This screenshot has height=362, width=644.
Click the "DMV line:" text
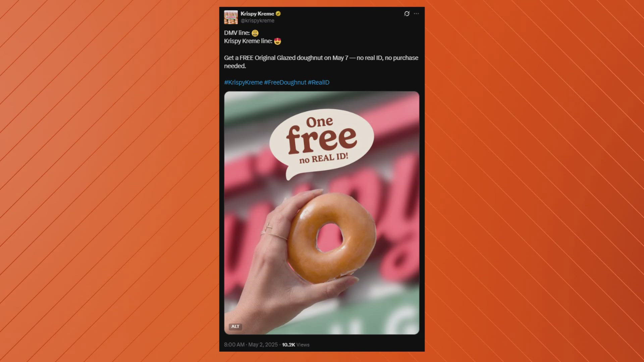click(237, 33)
